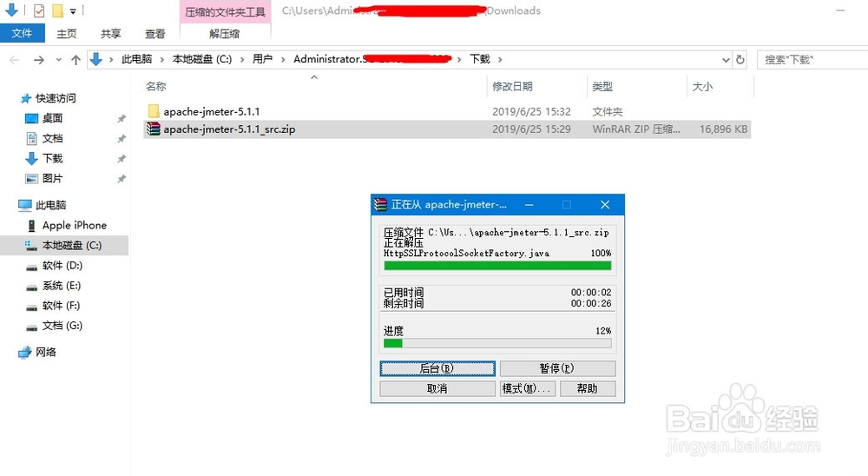Screen dimensions: 868x476
Task: Open 桌面 in quick access
Action: click(53, 118)
